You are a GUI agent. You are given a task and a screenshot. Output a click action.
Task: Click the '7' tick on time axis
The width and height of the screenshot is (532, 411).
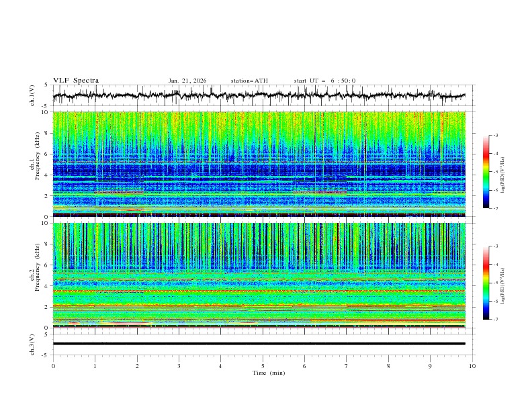pos(347,366)
